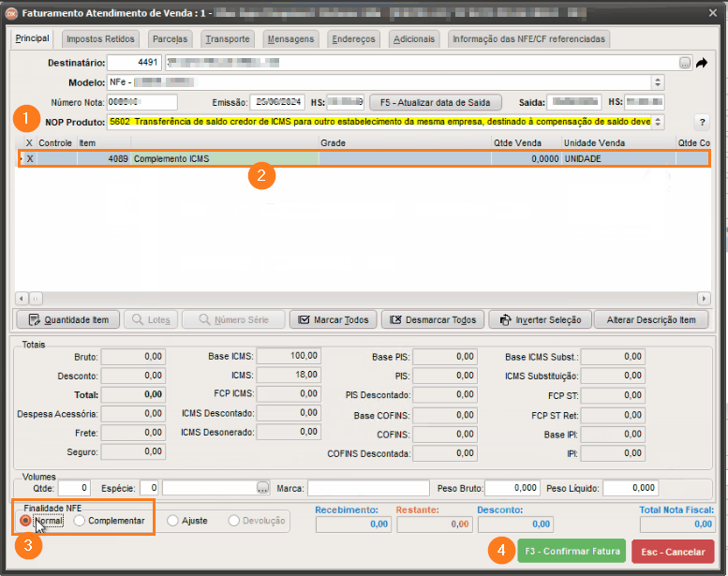Screen dimensions: 728x576
Task: Confirm invoice with F3 - Confirmar Fatura
Action: 572,551
